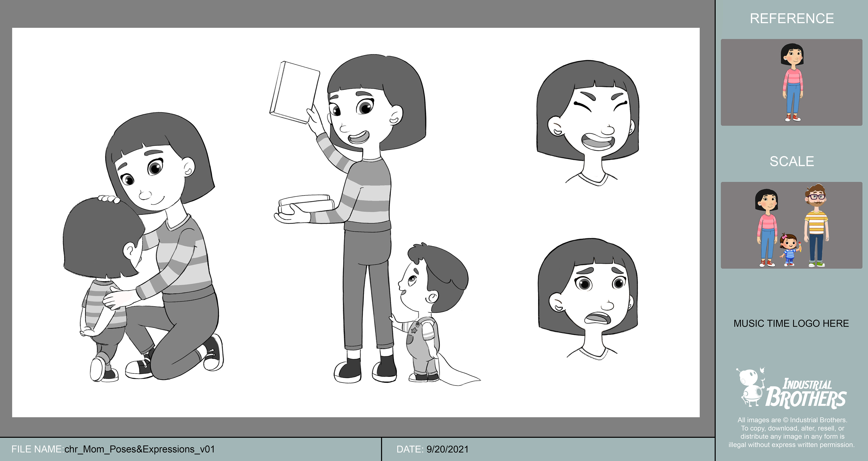The height and width of the screenshot is (461, 868).
Task: Click the dad character in scale image
Action: pos(816,226)
